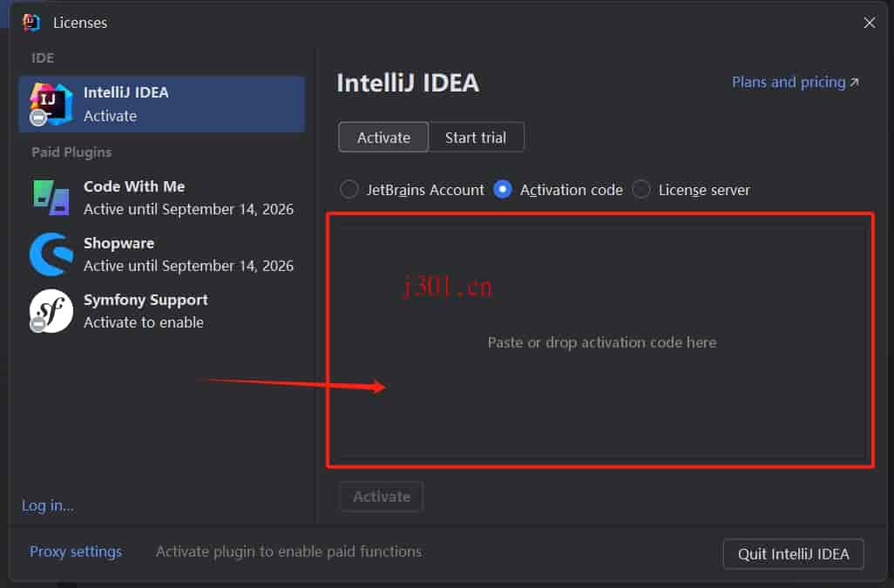Image resolution: width=894 pixels, height=588 pixels.
Task: Select IntelliJ IDEA row in IDE list
Action: [162, 105]
